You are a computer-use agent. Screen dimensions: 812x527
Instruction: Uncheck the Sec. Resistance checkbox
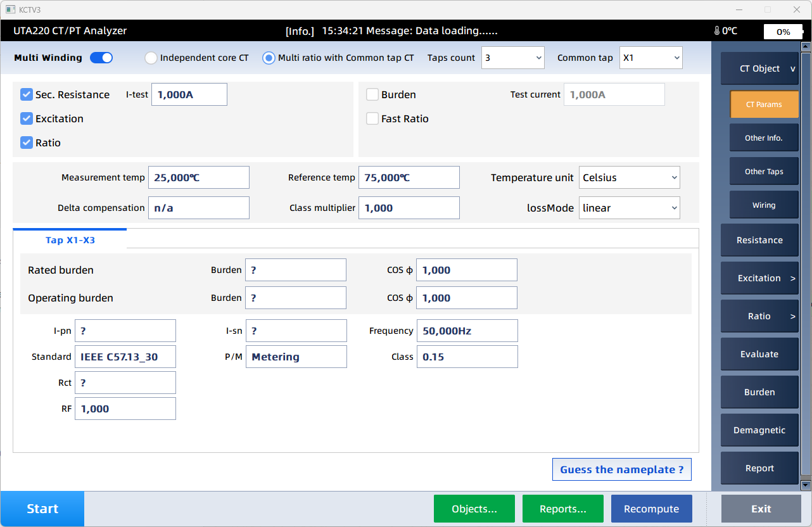[x=27, y=94]
